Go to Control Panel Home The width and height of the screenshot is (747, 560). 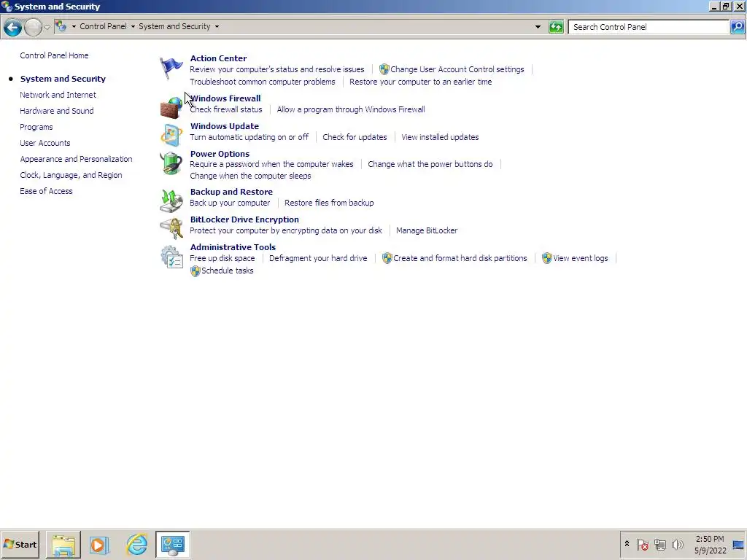pyautogui.click(x=54, y=55)
